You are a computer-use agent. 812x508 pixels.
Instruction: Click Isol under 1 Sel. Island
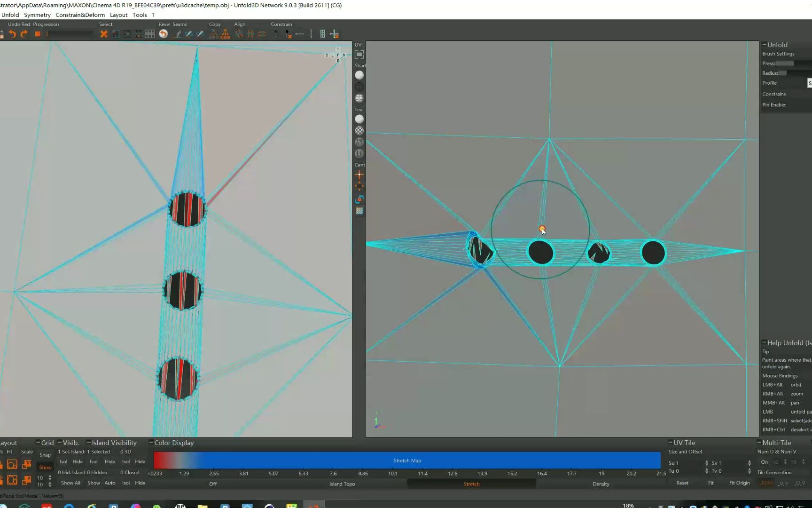(x=63, y=462)
